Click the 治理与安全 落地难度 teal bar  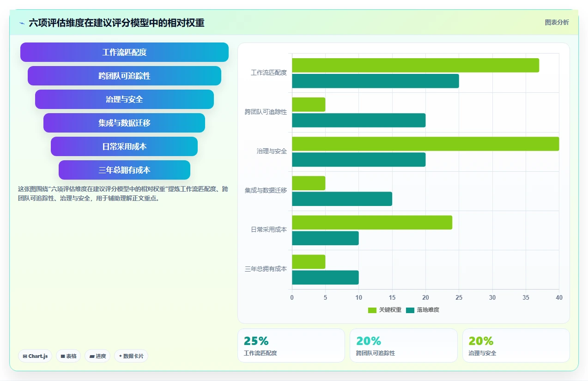click(x=358, y=159)
